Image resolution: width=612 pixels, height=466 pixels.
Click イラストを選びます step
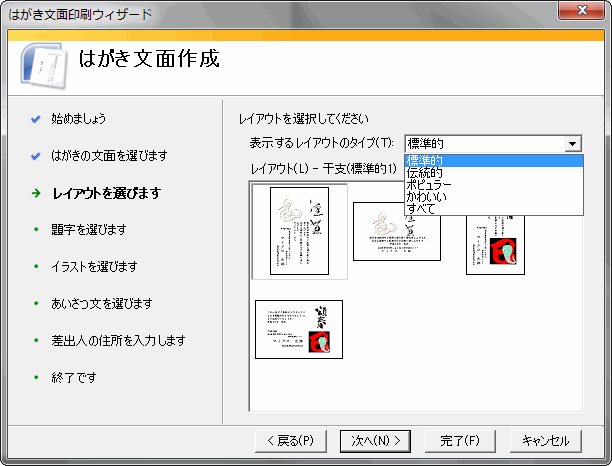click(94, 267)
